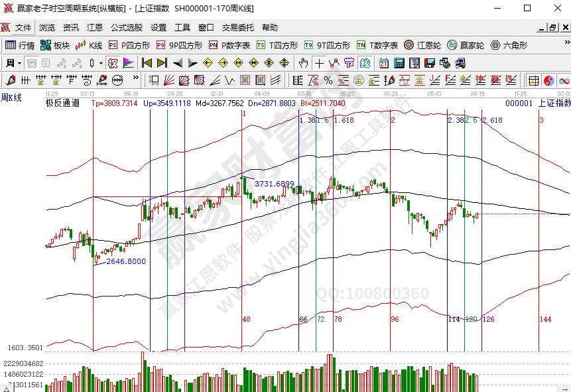
Task: Click the yin-yang icon on the right toolbar
Action: tap(549, 80)
